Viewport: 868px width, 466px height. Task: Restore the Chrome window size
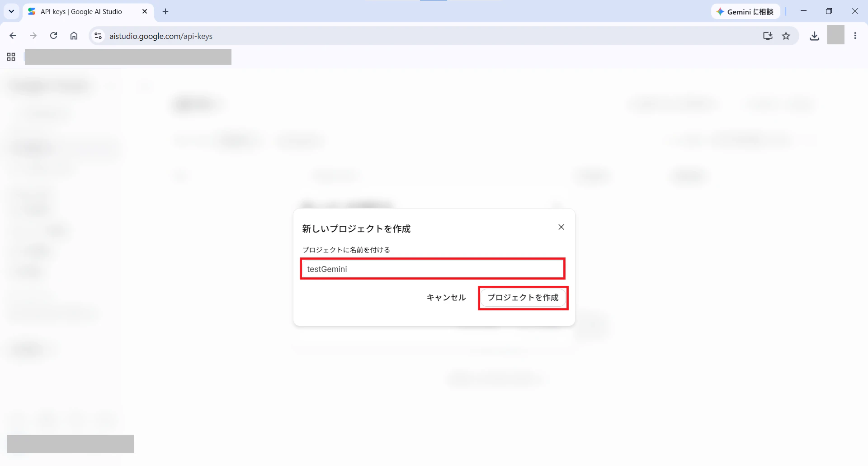pyautogui.click(x=829, y=11)
